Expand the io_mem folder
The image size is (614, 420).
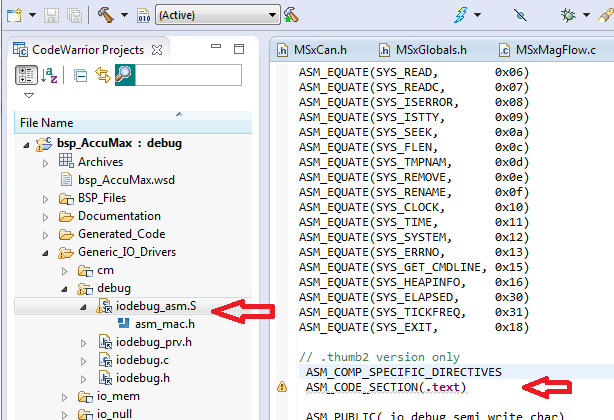point(65,397)
